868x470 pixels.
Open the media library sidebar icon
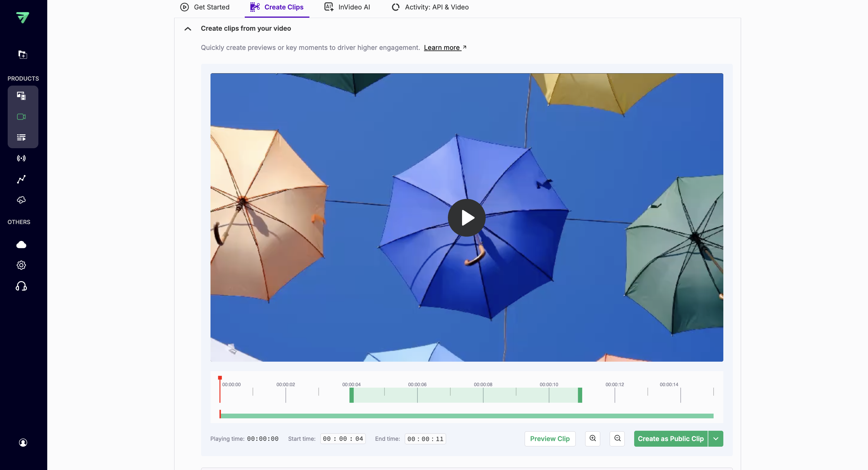pos(21,95)
